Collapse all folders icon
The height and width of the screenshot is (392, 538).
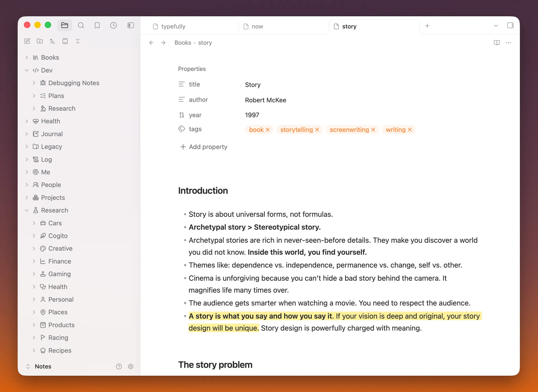(78, 41)
